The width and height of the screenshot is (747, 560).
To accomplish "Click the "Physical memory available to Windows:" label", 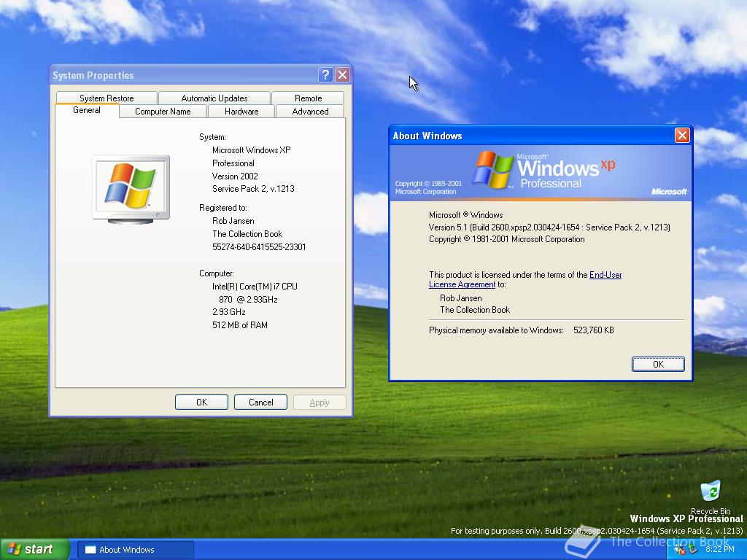I will coord(496,330).
